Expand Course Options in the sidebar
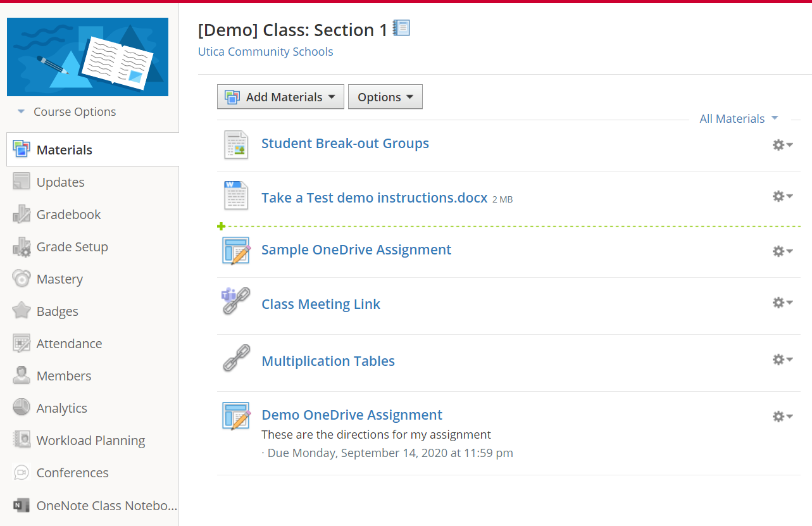Image resolution: width=812 pixels, height=526 pixels. pyautogui.click(x=67, y=111)
